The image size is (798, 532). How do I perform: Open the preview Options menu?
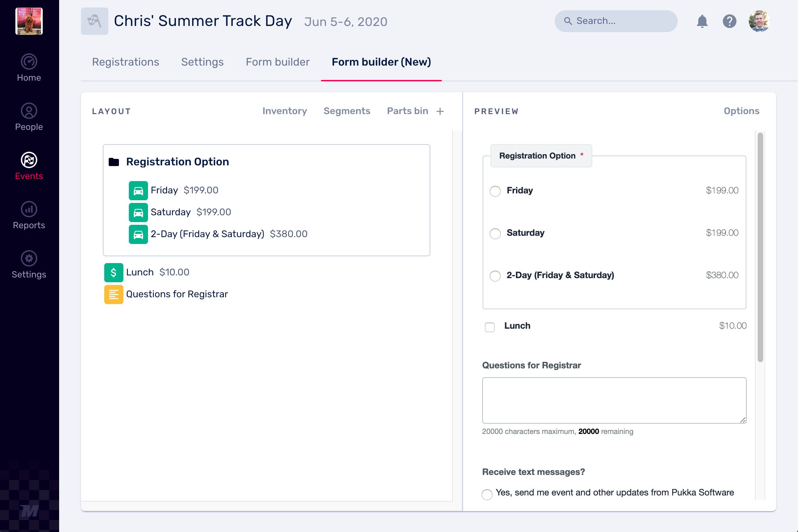point(741,111)
